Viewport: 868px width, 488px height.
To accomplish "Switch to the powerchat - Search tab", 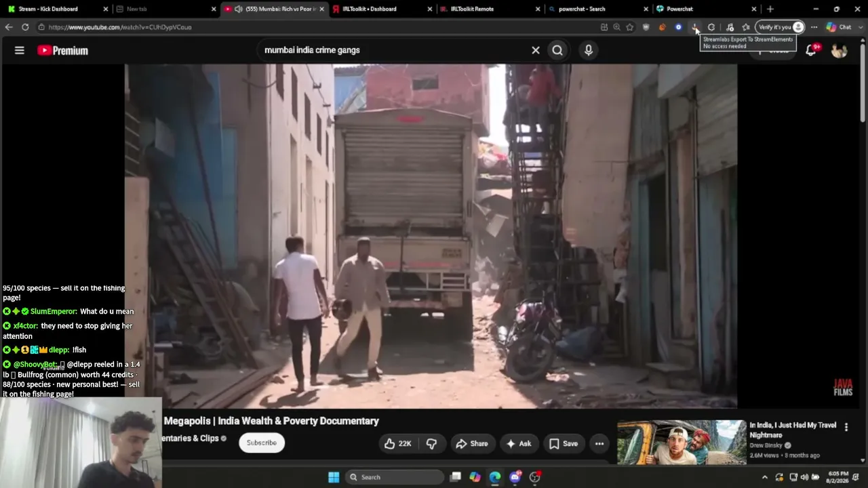I will pos(597,9).
